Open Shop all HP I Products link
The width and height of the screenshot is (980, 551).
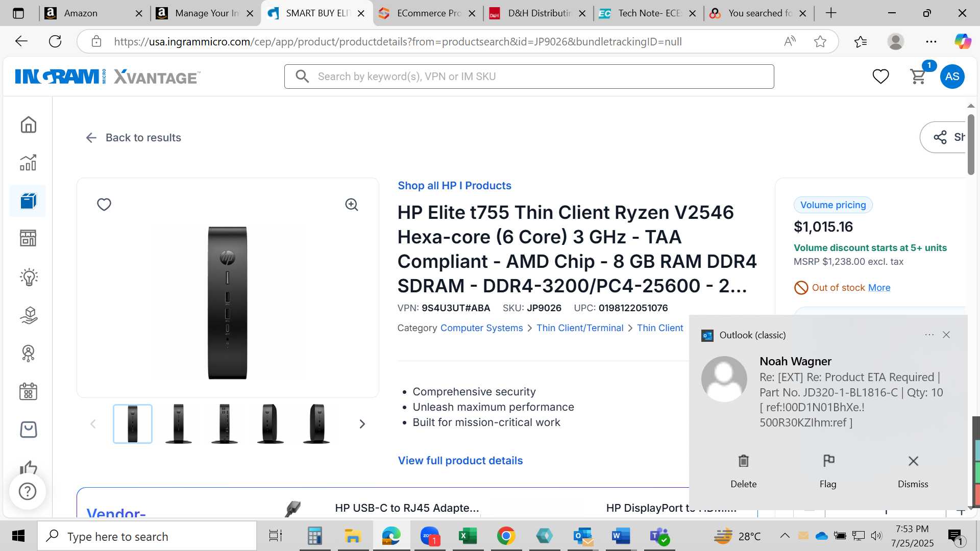pyautogui.click(x=454, y=186)
